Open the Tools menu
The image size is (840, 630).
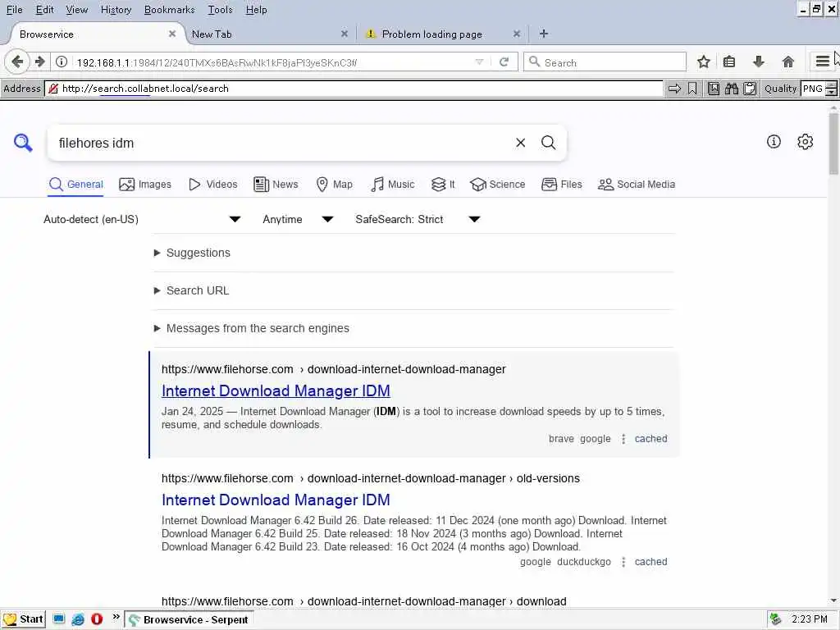click(220, 10)
